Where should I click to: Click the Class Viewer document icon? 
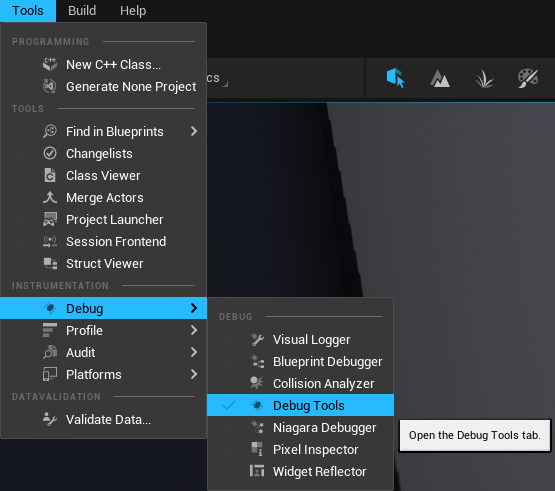(50, 175)
